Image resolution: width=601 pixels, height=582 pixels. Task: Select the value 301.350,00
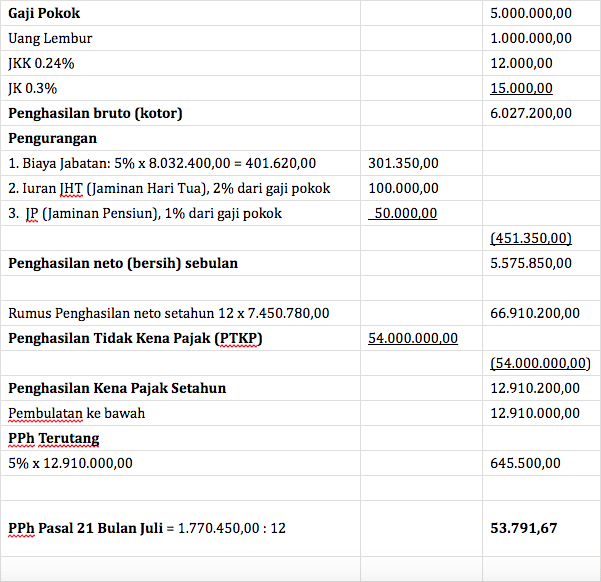click(x=403, y=163)
